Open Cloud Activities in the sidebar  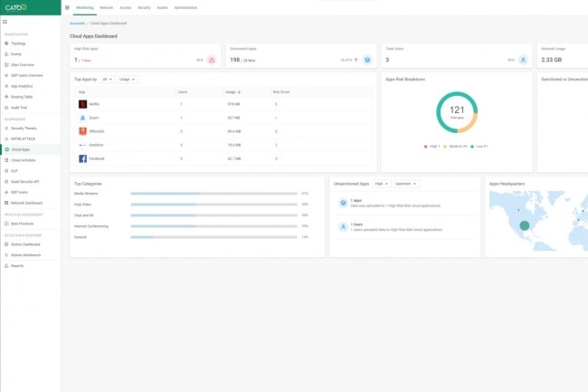[x=24, y=159]
